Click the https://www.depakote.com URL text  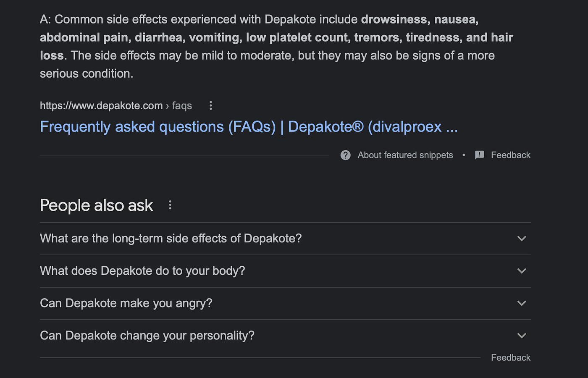[x=101, y=105]
